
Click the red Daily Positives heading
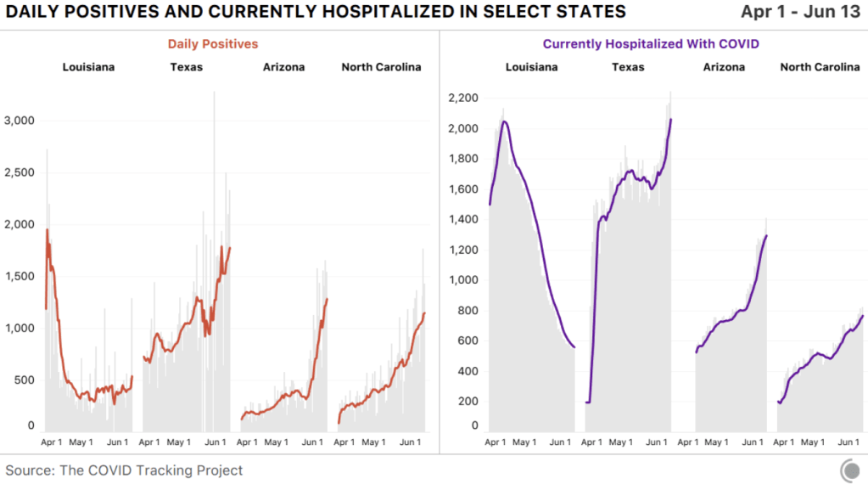pyautogui.click(x=213, y=44)
